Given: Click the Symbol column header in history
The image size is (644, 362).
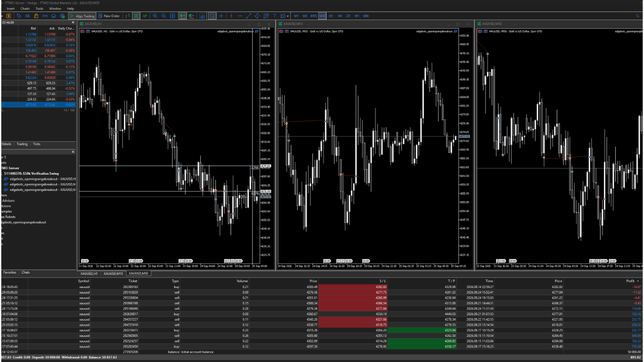Looking at the screenshot, I should (84, 281).
